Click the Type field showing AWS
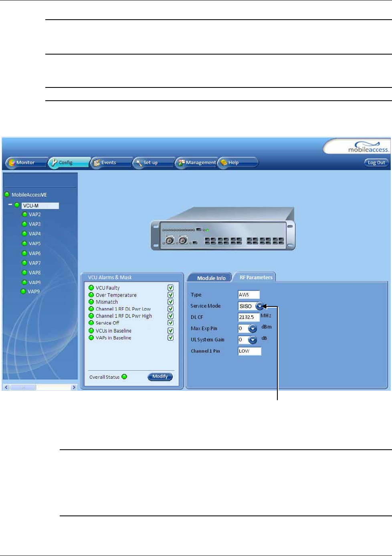 click(249, 295)
